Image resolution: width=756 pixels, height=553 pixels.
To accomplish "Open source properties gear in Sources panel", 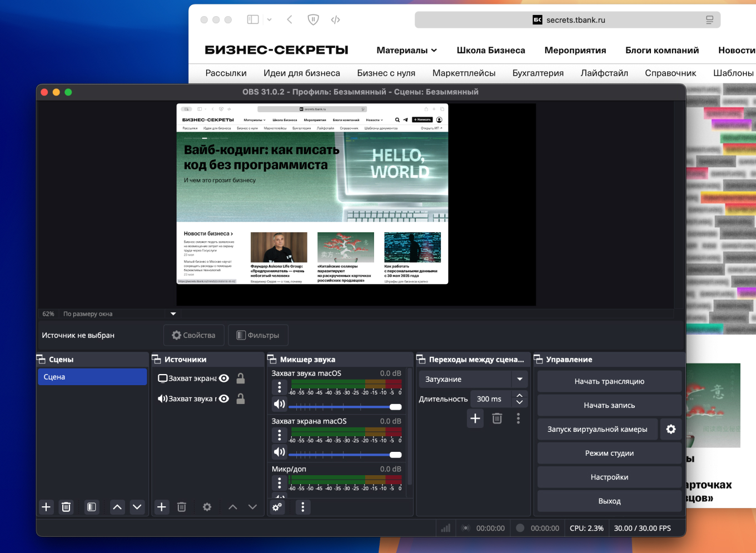I will (x=206, y=507).
